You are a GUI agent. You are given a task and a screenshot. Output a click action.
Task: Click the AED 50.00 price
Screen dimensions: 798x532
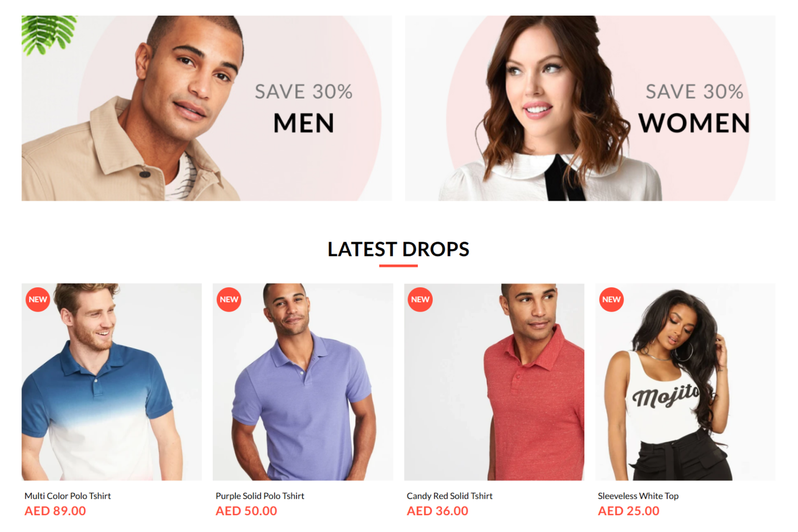coord(246,511)
